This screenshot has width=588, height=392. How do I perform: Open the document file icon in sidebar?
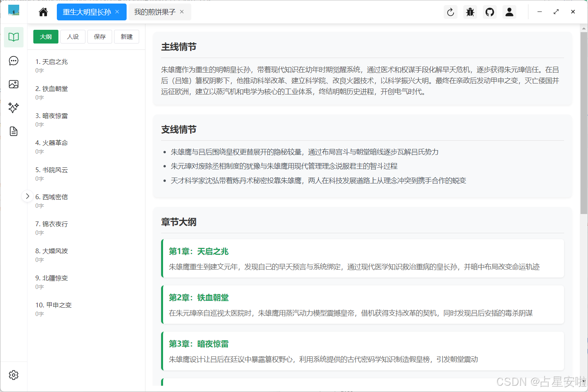click(14, 131)
